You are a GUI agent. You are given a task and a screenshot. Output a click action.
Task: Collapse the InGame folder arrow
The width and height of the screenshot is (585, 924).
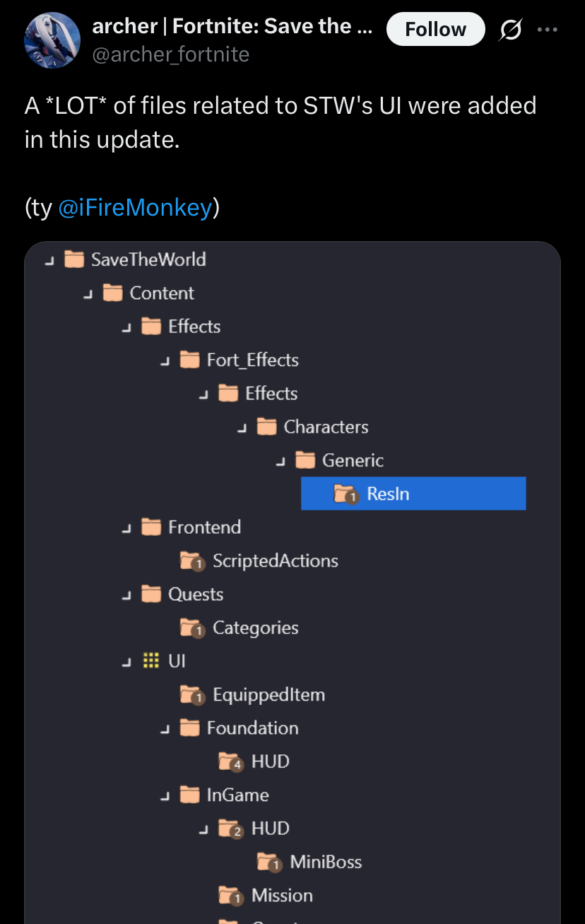coord(164,796)
